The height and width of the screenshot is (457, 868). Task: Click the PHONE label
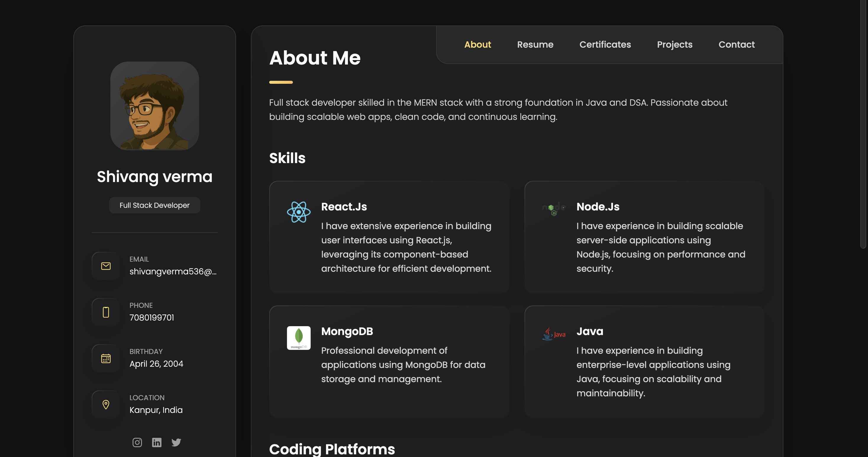(141, 305)
